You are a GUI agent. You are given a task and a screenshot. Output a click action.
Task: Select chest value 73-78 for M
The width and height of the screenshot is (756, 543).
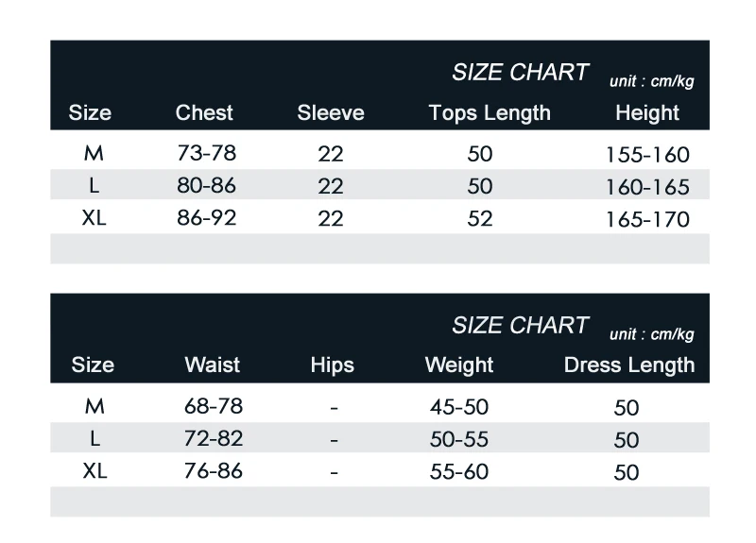coord(206,153)
